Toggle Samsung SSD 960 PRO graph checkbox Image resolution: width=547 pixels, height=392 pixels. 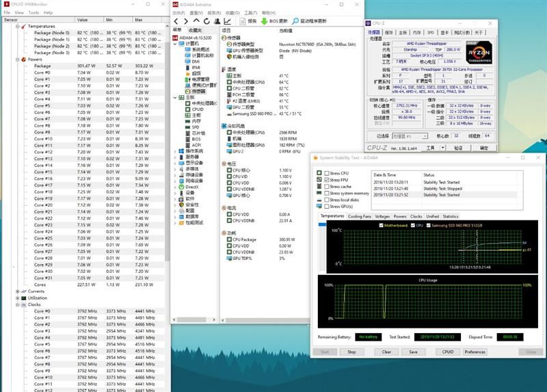429,226
